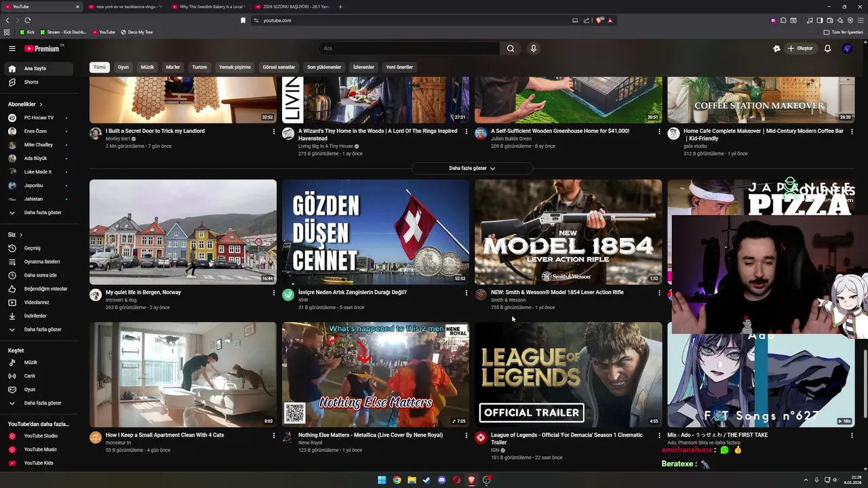The width and height of the screenshot is (868, 488).
Task: Reload the page in the browser
Action: 28,20
